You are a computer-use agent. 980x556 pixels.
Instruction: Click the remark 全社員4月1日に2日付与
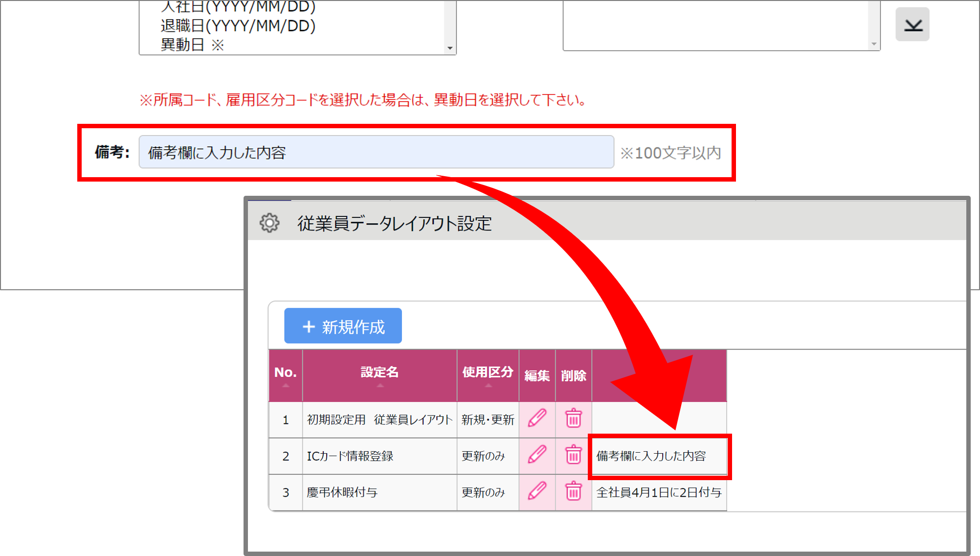click(659, 492)
